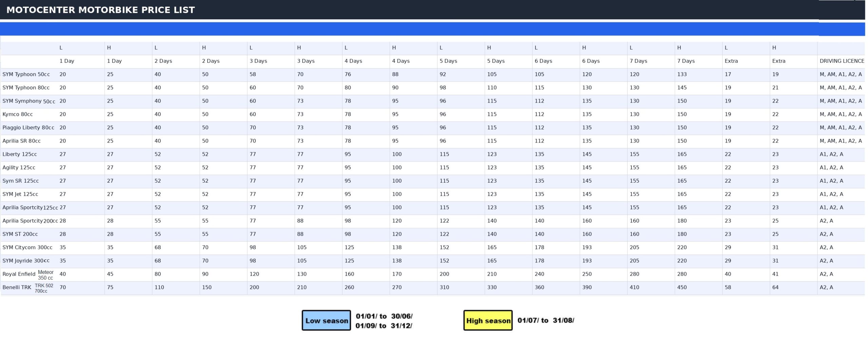Select the SYM Typhoon 50cc row name

click(x=26, y=74)
